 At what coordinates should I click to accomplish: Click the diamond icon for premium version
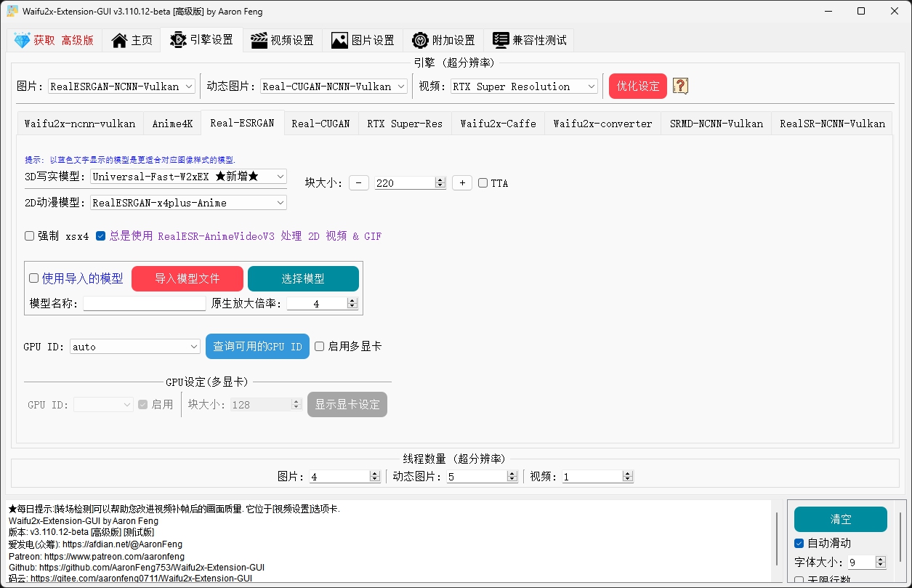22,41
